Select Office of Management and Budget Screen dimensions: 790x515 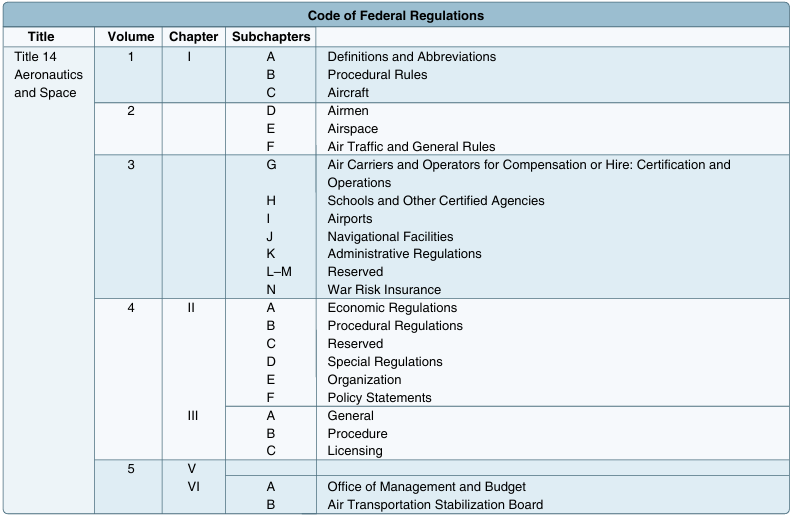pyautogui.click(x=426, y=486)
